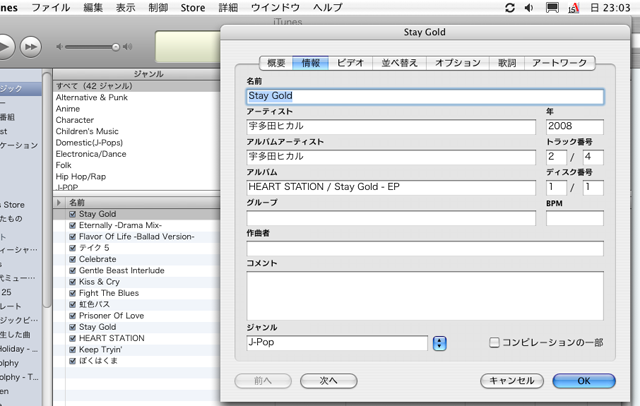Adjust the iTunes volume slider knob
The height and width of the screenshot is (406, 640).
116,47
